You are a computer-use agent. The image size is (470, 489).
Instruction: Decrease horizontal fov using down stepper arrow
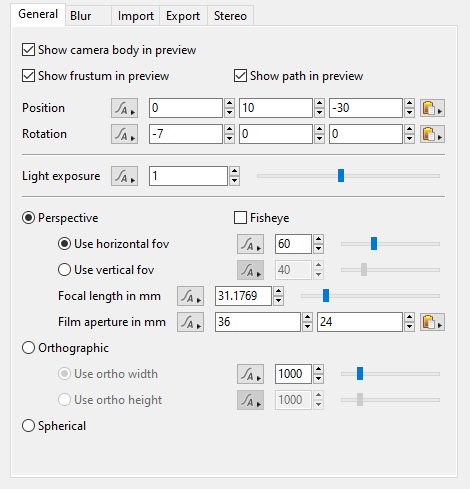[x=319, y=249]
